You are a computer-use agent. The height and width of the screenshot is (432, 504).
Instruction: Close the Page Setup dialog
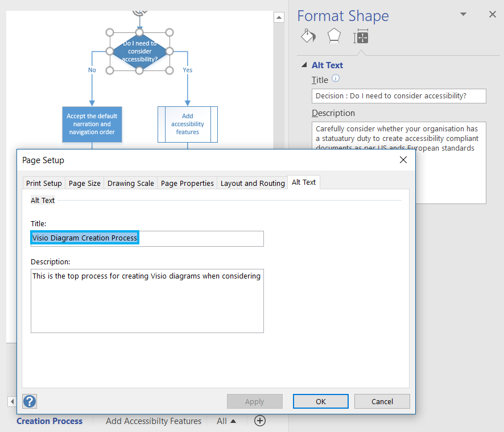tap(403, 160)
